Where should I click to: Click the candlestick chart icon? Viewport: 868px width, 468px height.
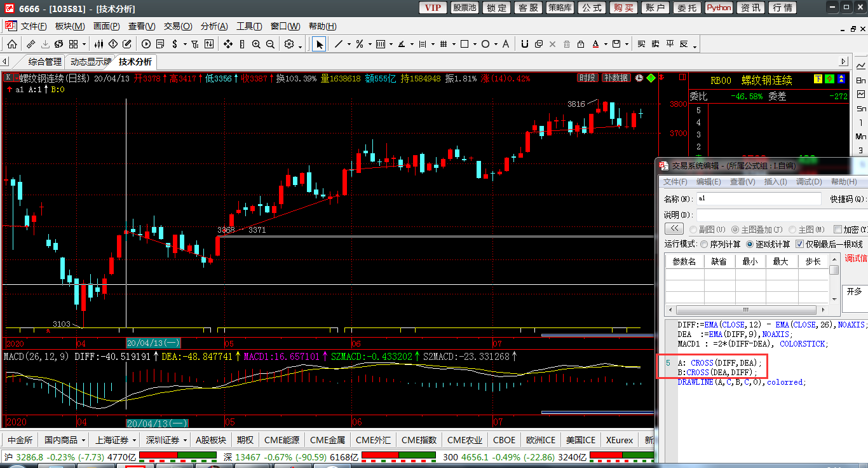point(98,44)
